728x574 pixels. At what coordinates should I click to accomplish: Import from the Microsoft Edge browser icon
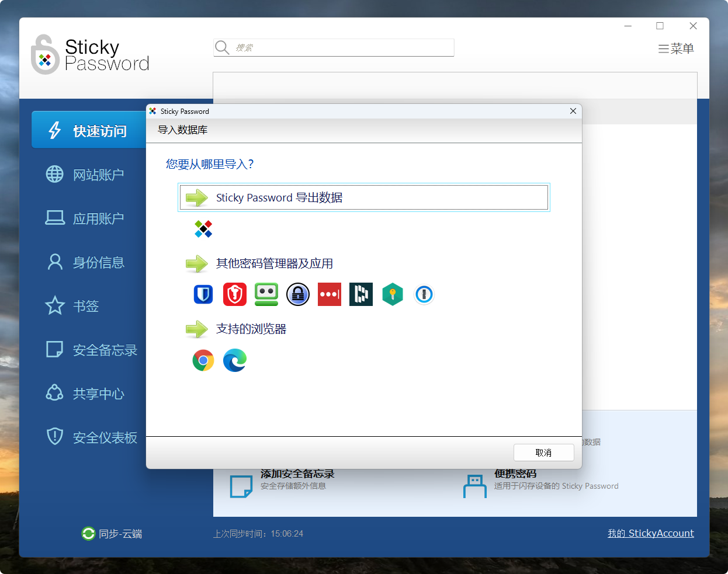235,360
